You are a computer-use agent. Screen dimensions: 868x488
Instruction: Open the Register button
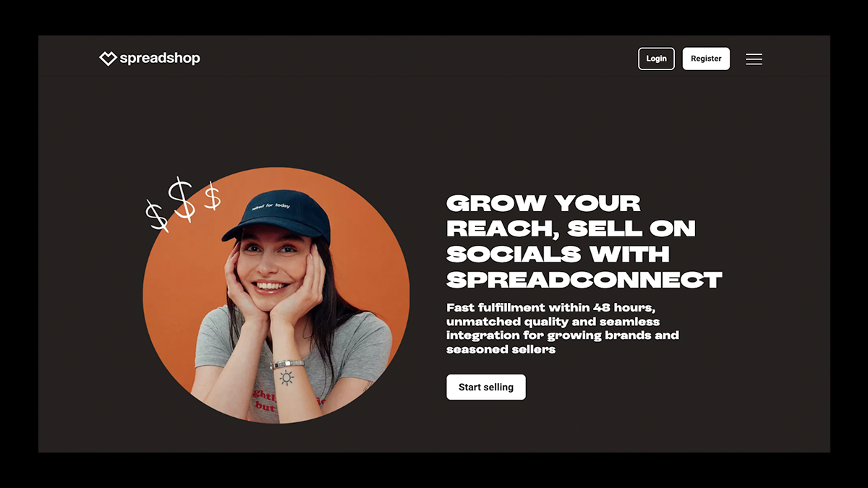pyautogui.click(x=706, y=59)
